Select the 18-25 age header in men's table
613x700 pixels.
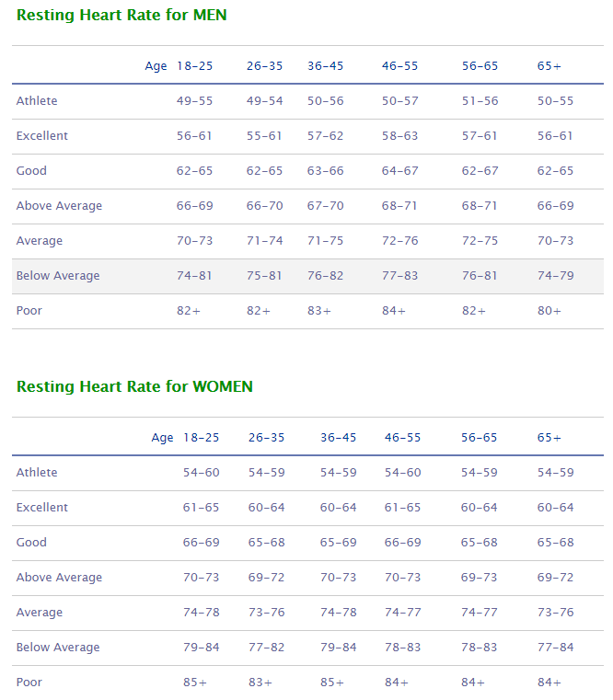194,66
